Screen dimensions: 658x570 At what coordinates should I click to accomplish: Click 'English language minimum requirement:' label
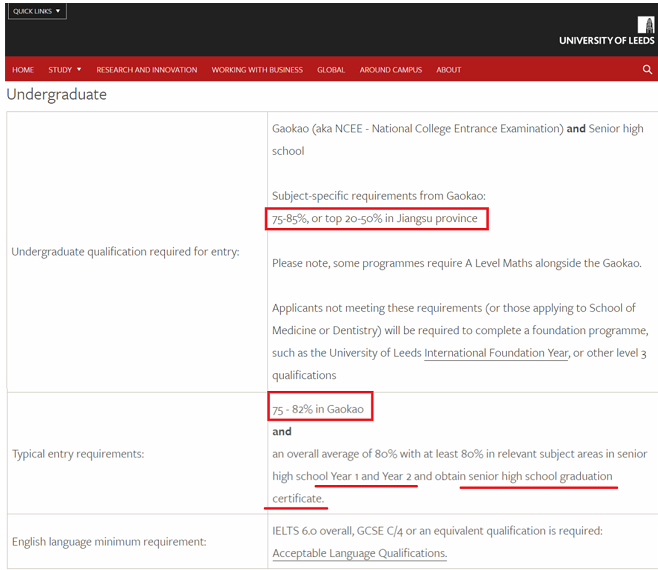click(109, 541)
